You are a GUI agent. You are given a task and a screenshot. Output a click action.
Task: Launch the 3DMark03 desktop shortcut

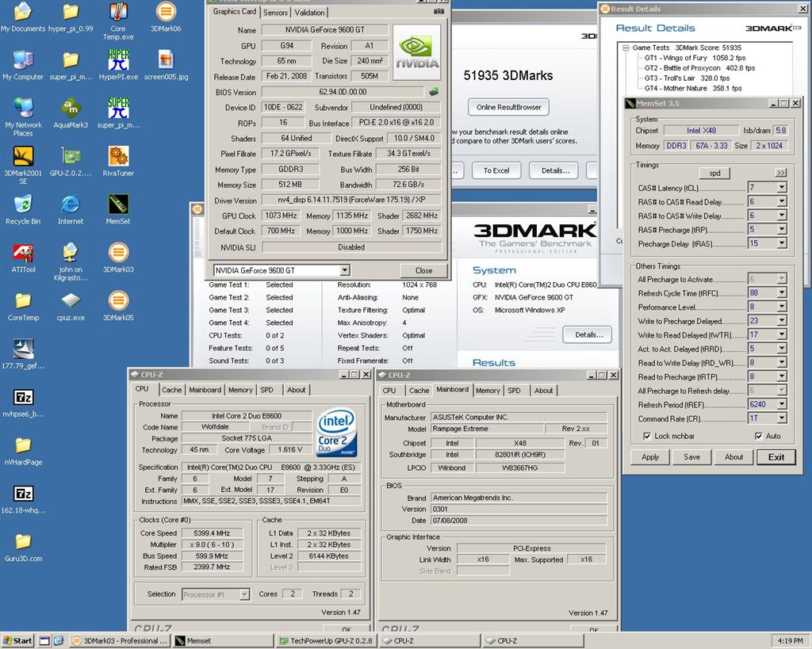(118, 258)
